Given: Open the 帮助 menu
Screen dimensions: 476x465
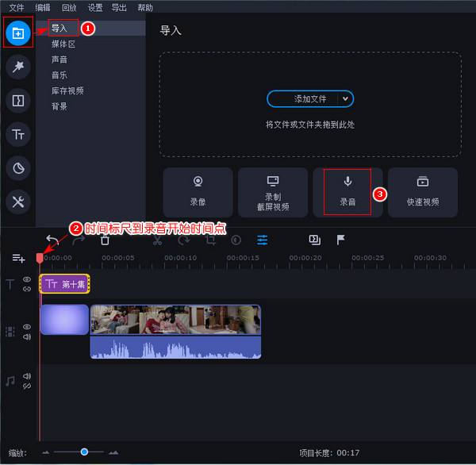Looking at the screenshot, I should 145,7.
